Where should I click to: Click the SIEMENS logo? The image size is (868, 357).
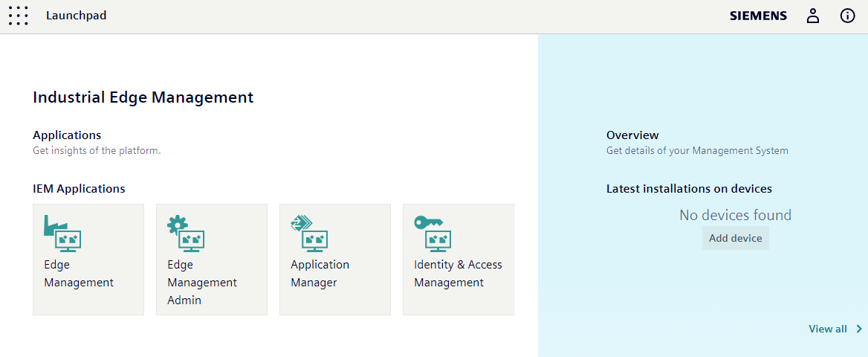[x=758, y=16]
